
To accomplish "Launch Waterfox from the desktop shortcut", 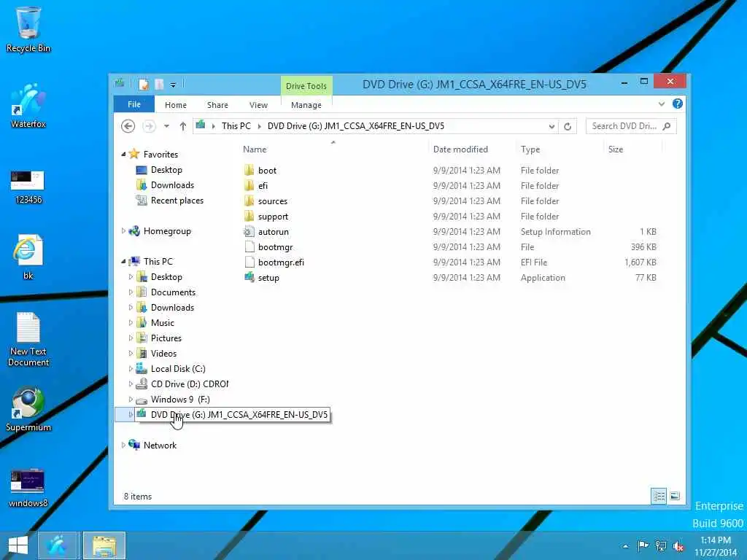I will tap(28, 106).
